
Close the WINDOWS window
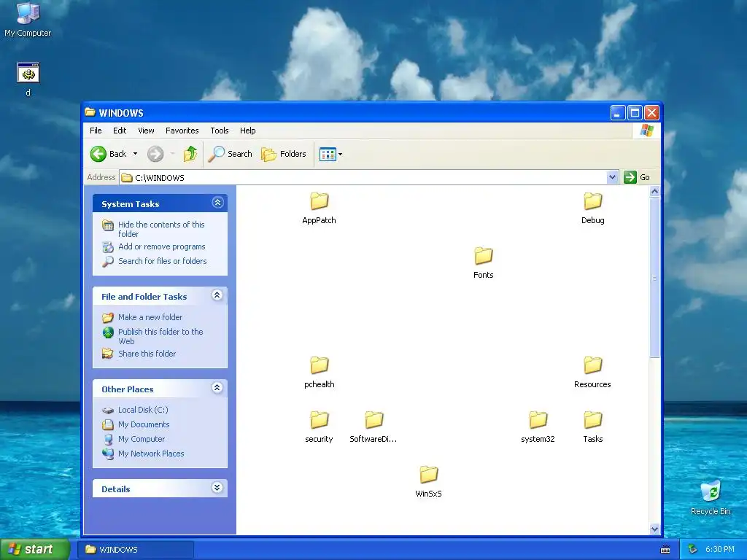[x=651, y=113]
